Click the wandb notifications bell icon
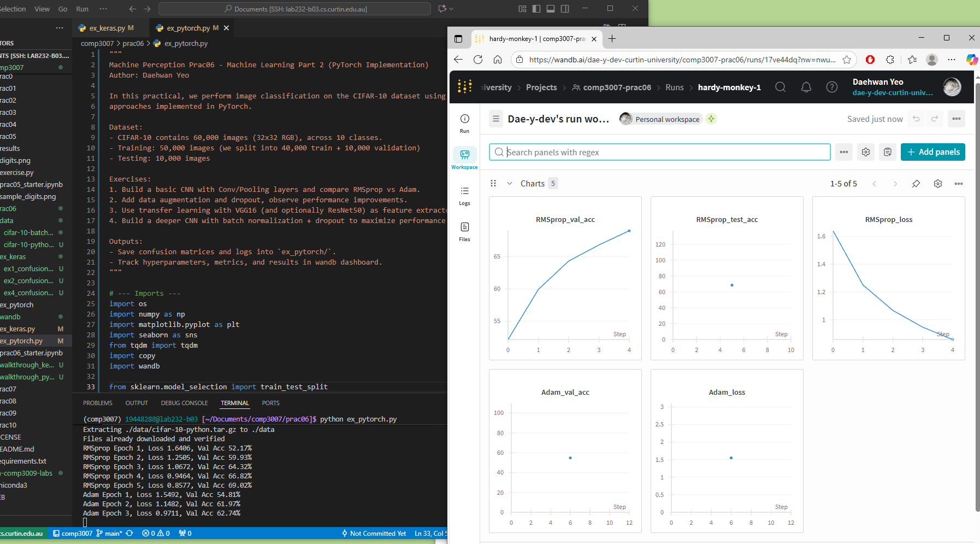This screenshot has height=544, width=980. [806, 87]
